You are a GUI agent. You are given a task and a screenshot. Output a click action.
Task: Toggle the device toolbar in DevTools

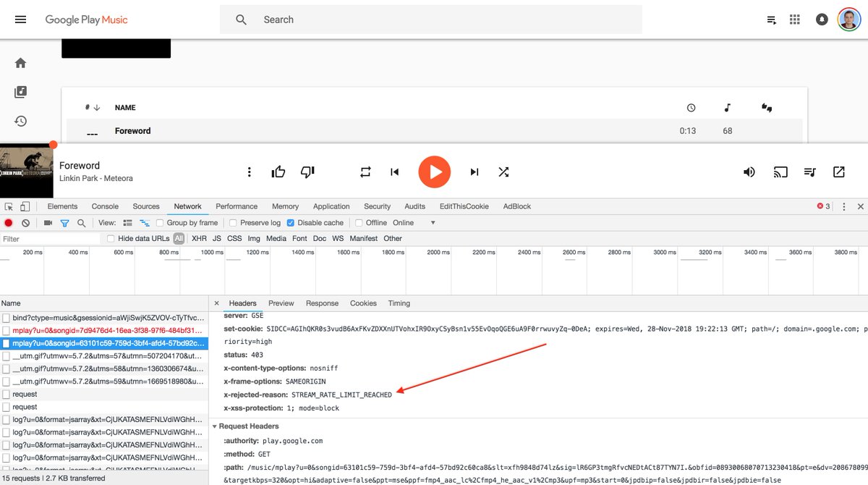pos(25,206)
